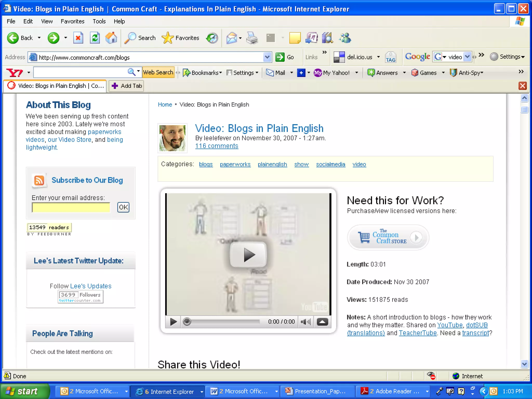Click the Print icon

[251, 38]
